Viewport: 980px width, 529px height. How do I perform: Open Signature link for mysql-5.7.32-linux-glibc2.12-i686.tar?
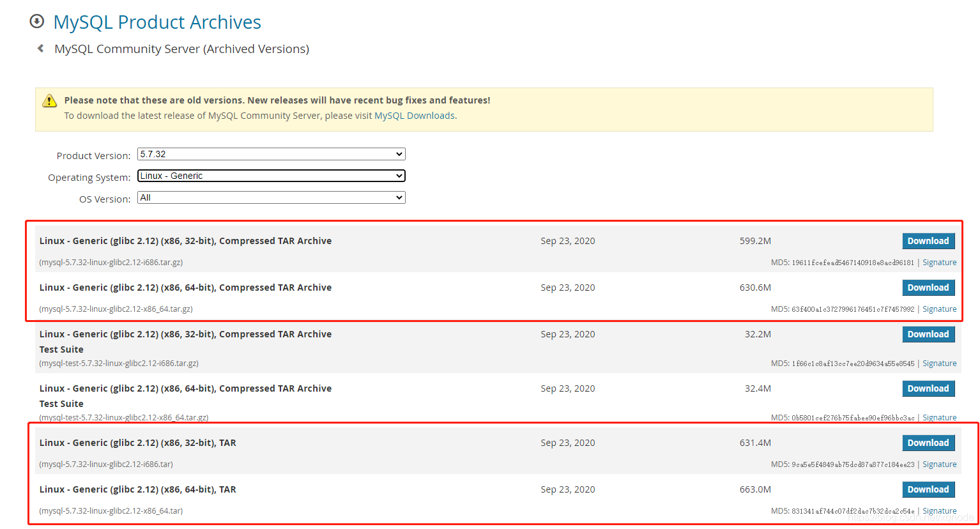939,464
